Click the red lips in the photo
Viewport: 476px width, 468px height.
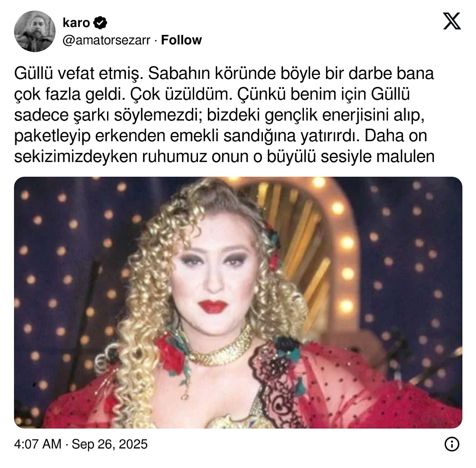point(213,306)
